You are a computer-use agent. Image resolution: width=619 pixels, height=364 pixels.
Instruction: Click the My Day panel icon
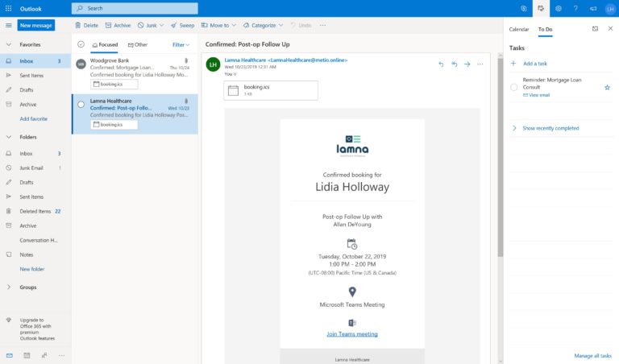tap(541, 8)
